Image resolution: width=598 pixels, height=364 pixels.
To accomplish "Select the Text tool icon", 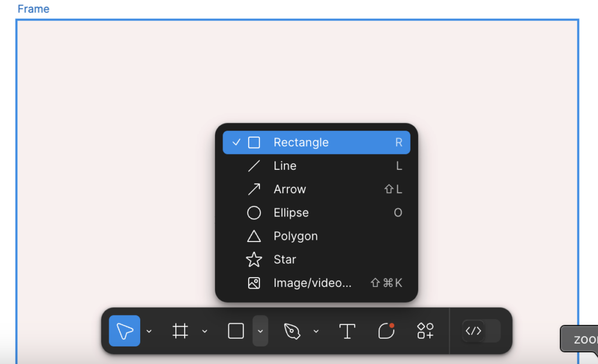I will pos(347,331).
